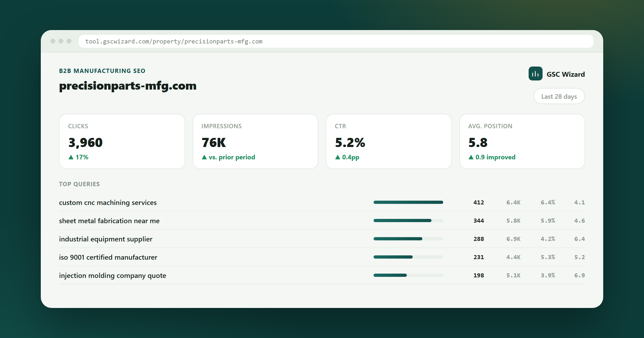This screenshot has width=644, height=338.
Task: Open the Impressions metric card
Action: click(x=255, y=141)
